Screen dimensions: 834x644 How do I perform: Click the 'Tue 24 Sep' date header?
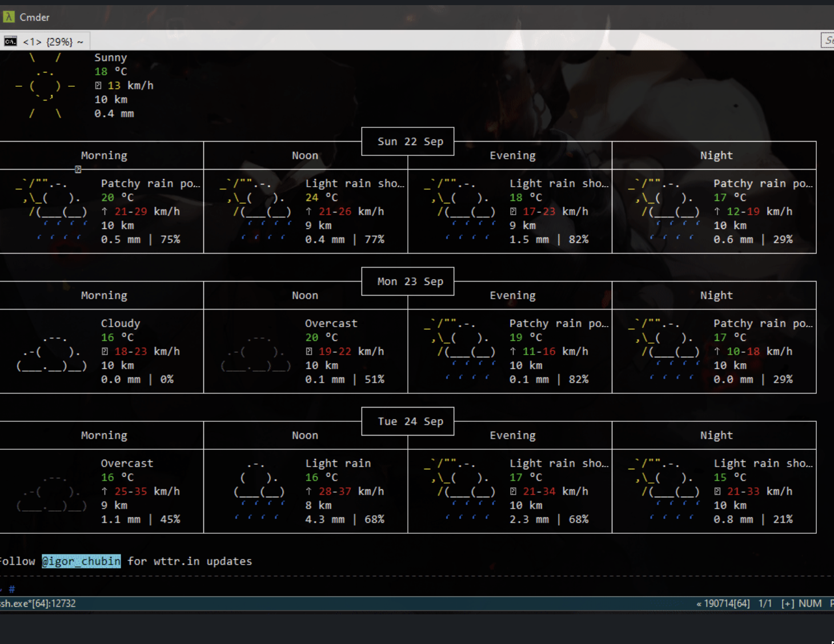[410, 421]
